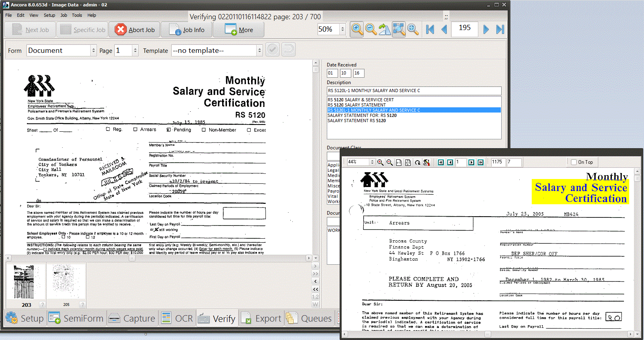
Task: Click the double left chevron beside thumbnails
Action: coord(316,289)
